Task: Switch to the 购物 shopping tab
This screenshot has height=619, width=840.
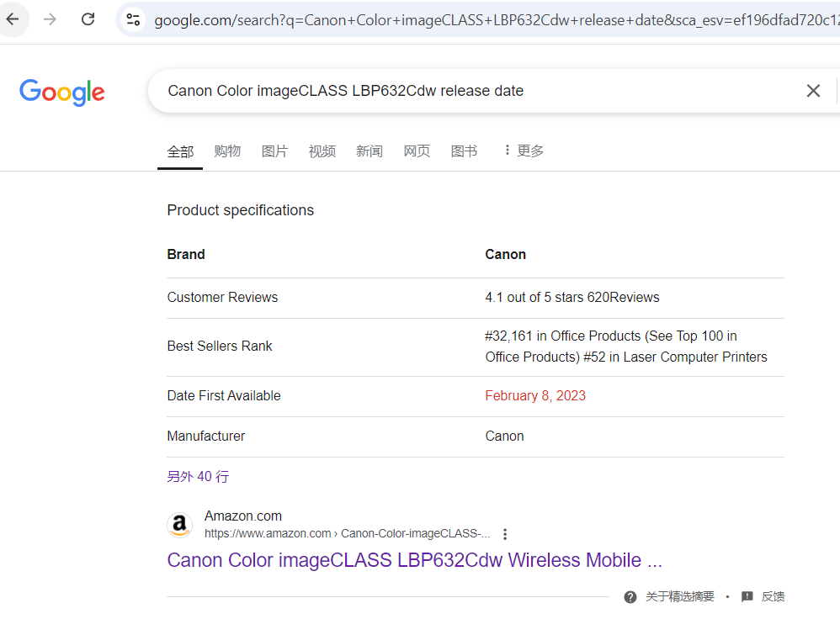Action: pos(227,151)
